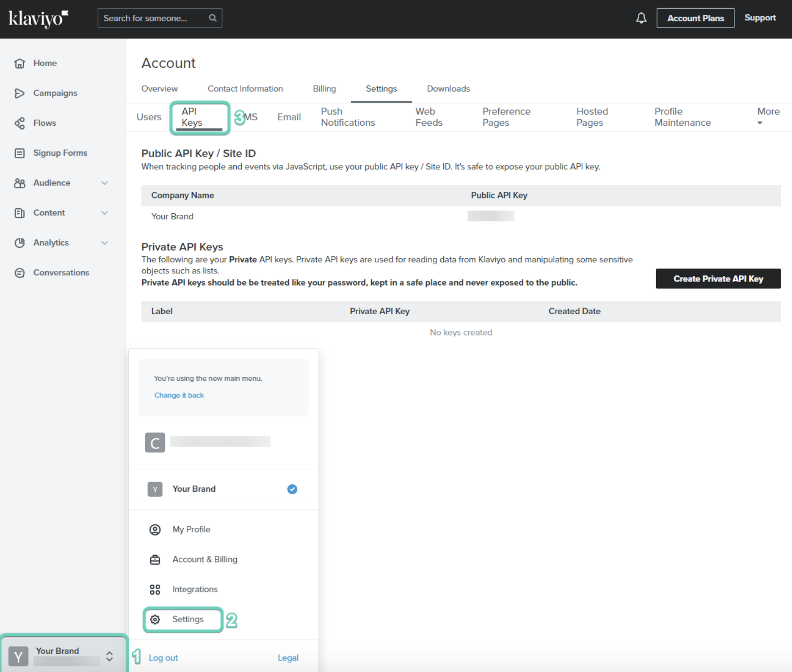
Task: Click the Signup Forms icon
Action: coord(20,153)
